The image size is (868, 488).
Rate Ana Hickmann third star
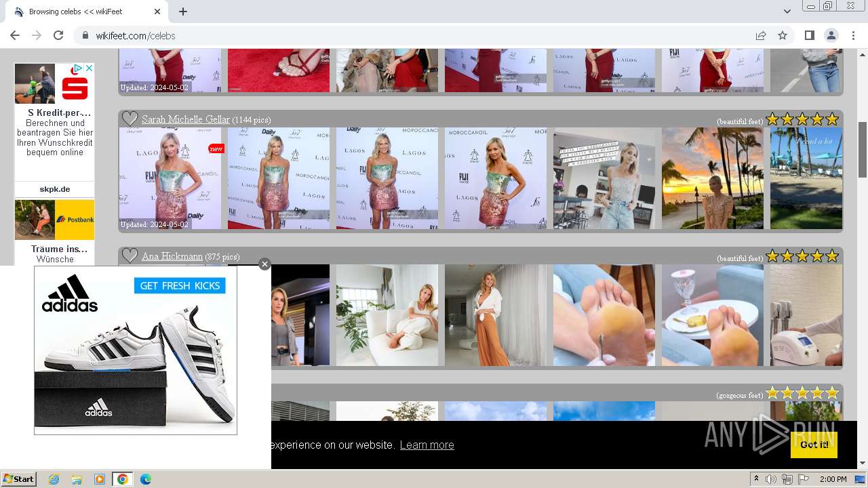[802, 256]
